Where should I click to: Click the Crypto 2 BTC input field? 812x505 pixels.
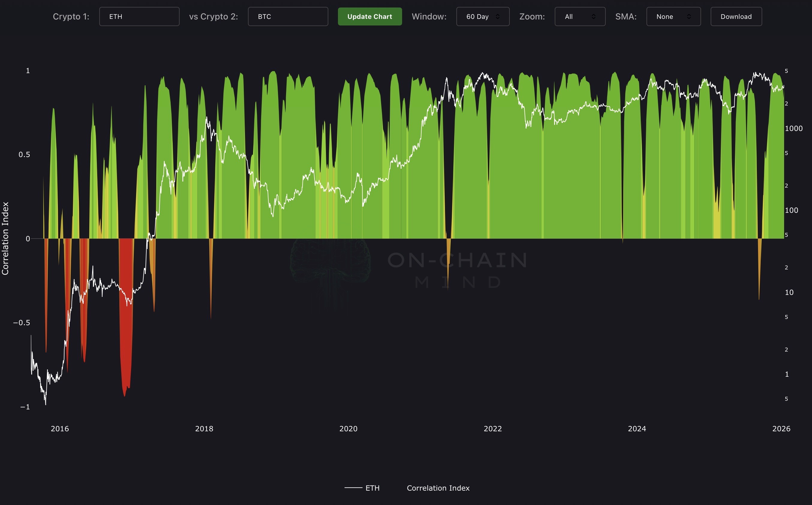tap(288, 16)
